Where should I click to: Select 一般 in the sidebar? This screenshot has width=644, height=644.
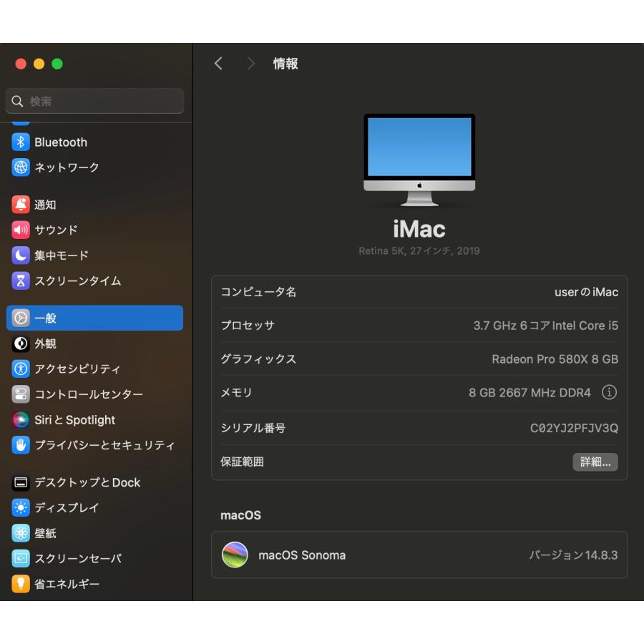[95, 318]
